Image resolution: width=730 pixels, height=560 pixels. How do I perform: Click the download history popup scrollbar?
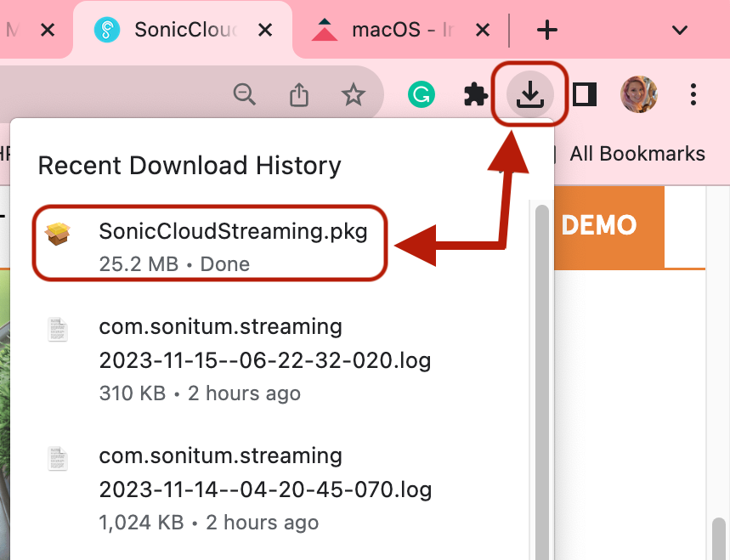(541, 382)
